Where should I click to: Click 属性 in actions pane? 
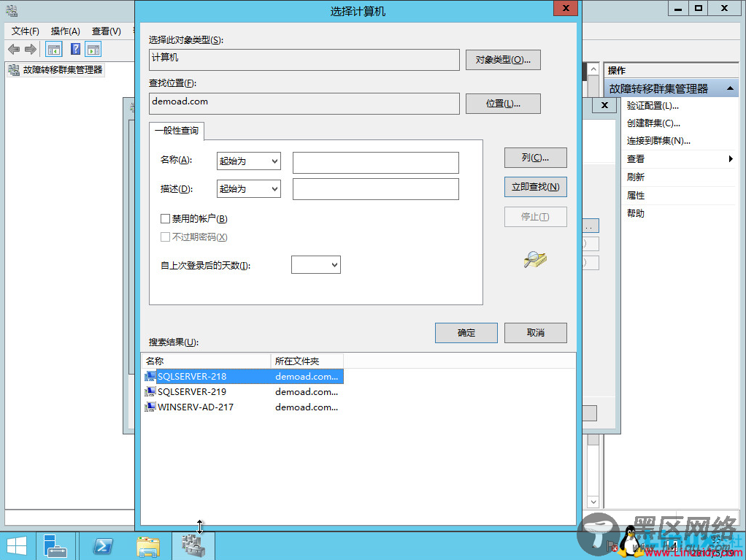click(636, 196)
